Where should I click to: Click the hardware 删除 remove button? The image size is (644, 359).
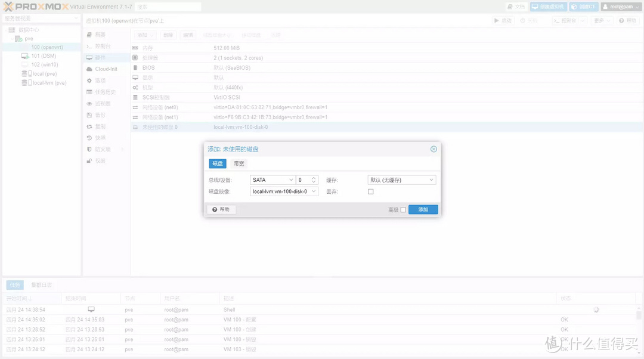168,35
